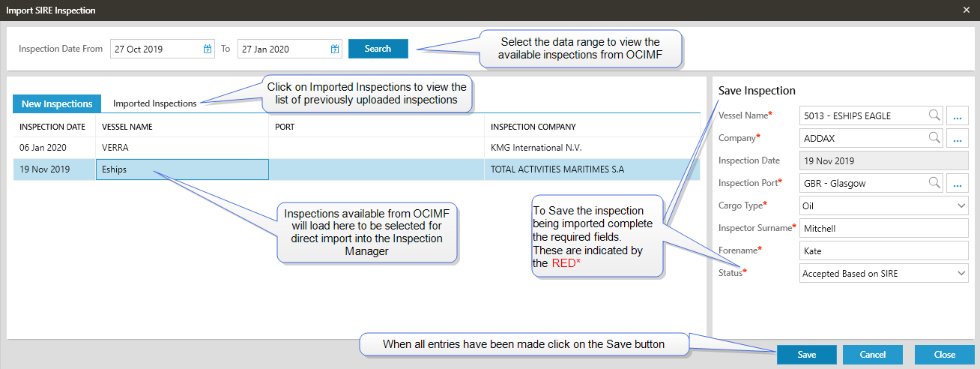This screenshot has width=980, height=369.
Task: Click magnifier icon in Inspection Port field
Action: coord(934,183)
